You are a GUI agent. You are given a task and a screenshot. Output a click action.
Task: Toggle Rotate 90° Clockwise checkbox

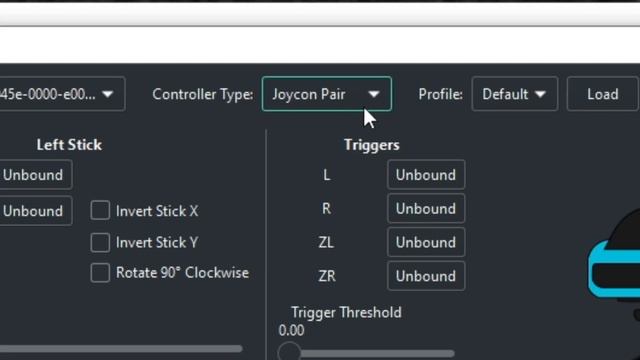pos(100,273)
